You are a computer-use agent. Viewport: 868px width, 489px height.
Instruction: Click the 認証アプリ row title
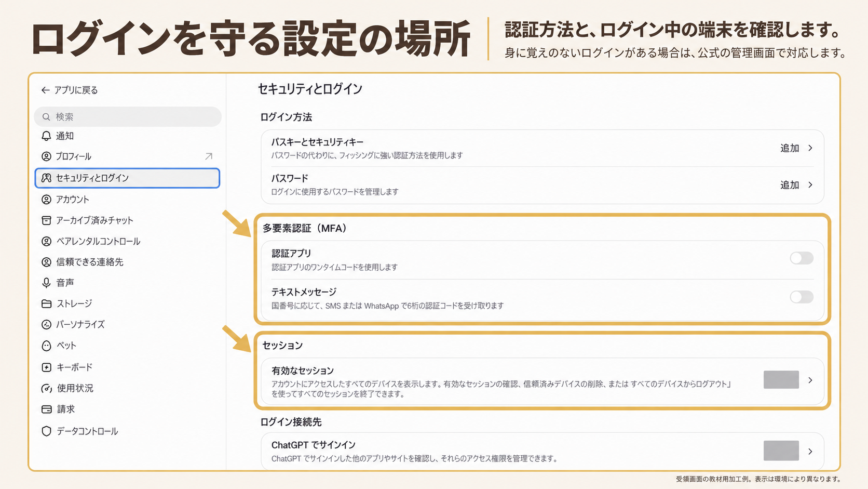292,254
